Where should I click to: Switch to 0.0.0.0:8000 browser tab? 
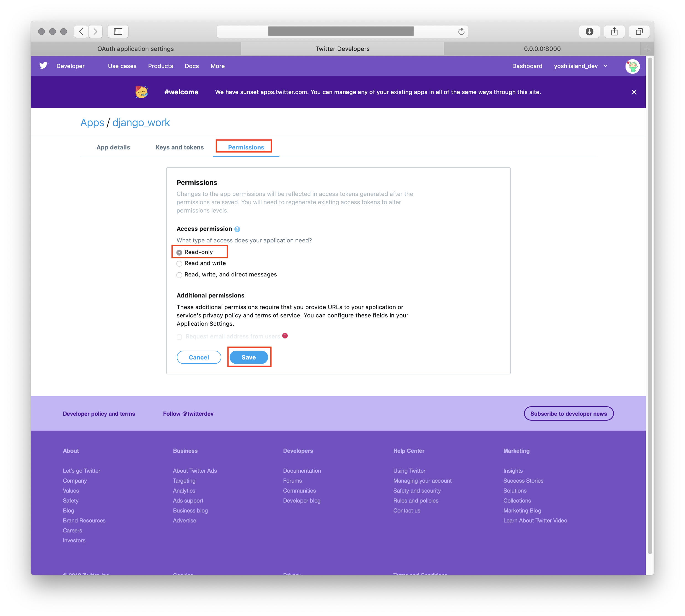pyautogui.click(x=542, y=49)
